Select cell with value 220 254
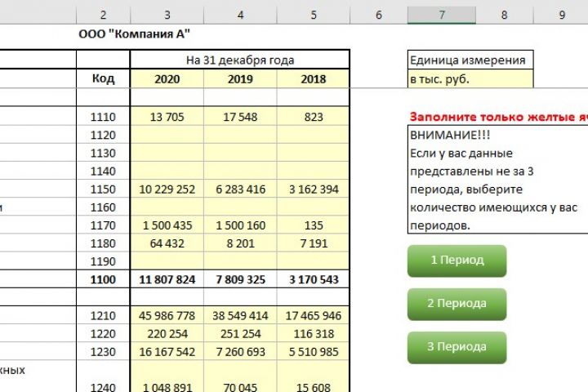588x392 pixels. click(x=167, y=333)
